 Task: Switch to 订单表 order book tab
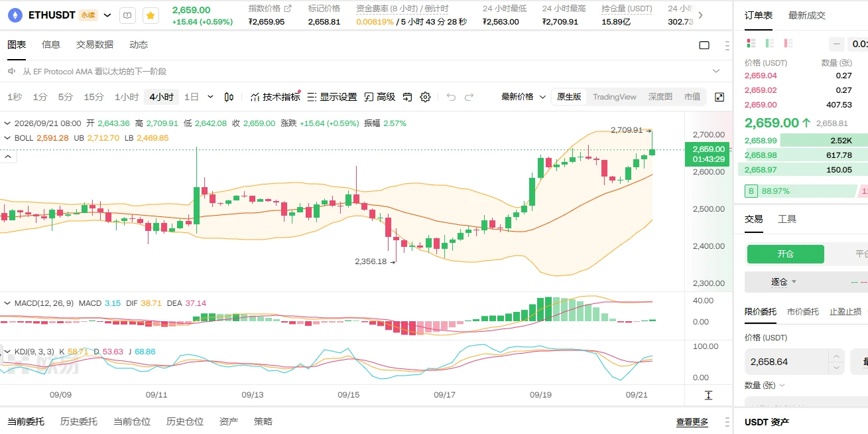click(x=759, y=15)
